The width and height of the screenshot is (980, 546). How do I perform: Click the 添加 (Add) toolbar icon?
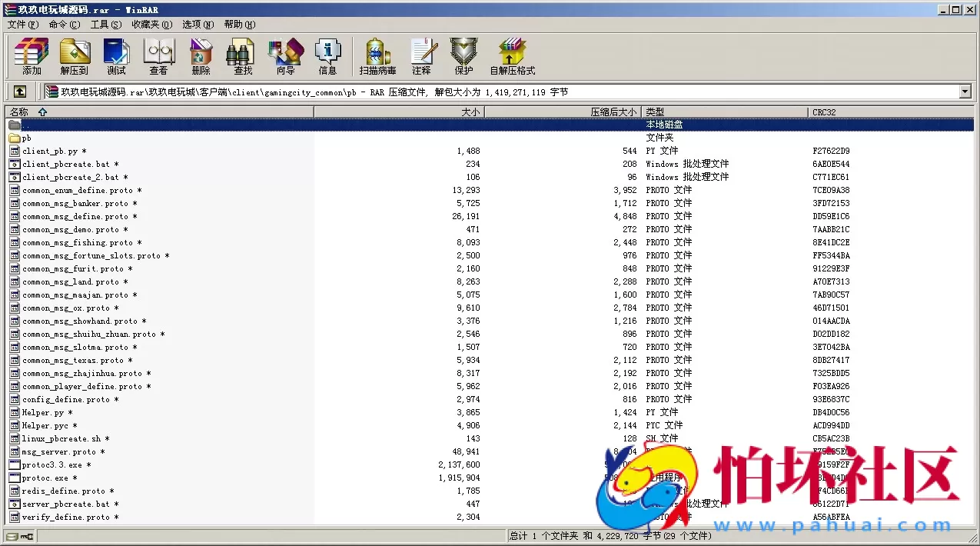31,55
